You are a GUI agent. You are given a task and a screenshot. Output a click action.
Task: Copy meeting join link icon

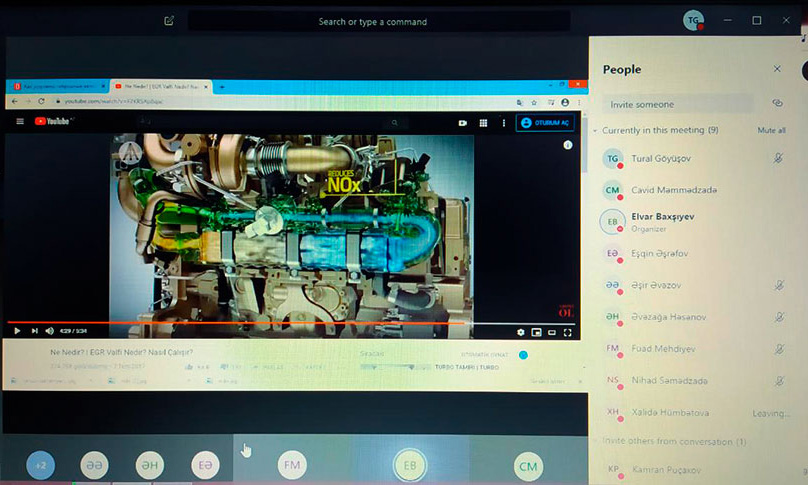[x=777, y=103]
